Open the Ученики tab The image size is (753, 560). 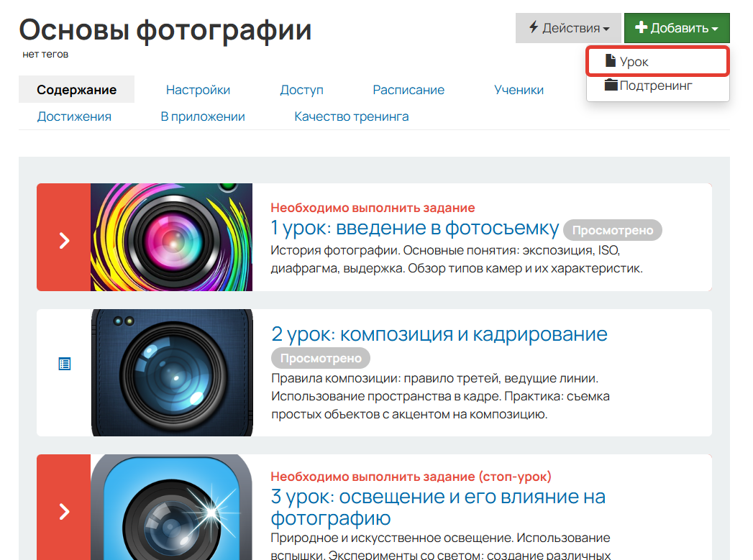pyautogui.click(x=519, y=90)
